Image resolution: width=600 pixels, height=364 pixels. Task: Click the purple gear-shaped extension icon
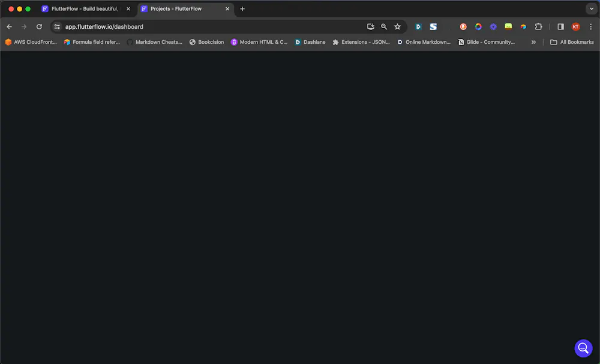point(493,27)
